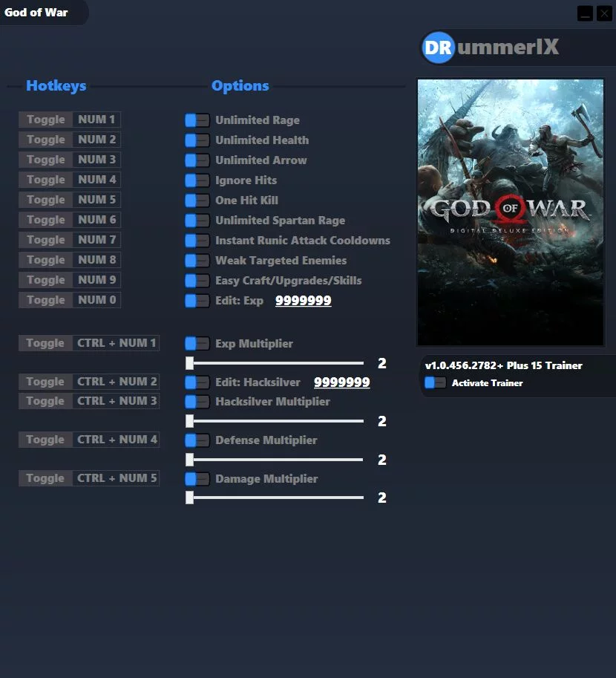Toggle Damage Multiplier switch
616x678 pixels.
point(197,479)
